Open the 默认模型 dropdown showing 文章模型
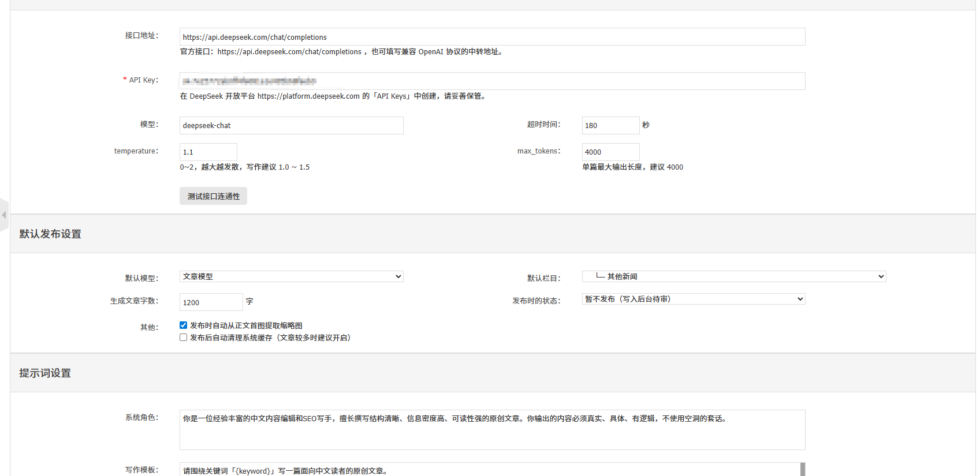 (x=291, y=276)
